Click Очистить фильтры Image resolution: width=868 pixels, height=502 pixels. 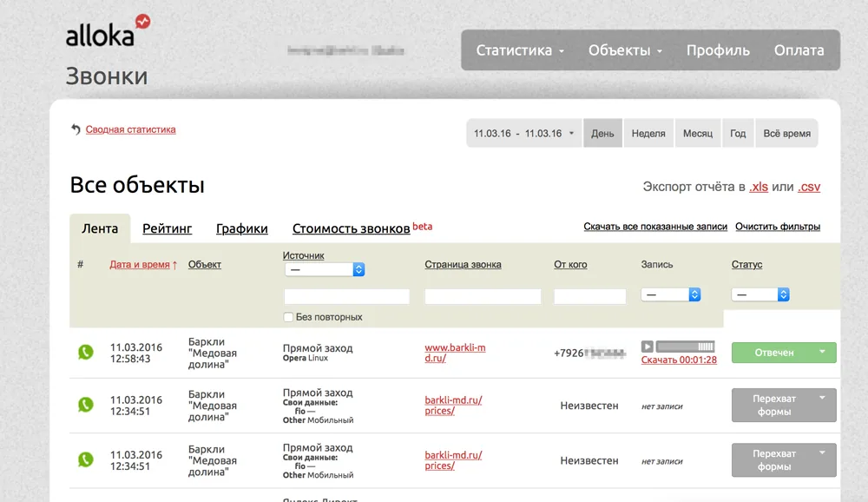pos(778,227)
